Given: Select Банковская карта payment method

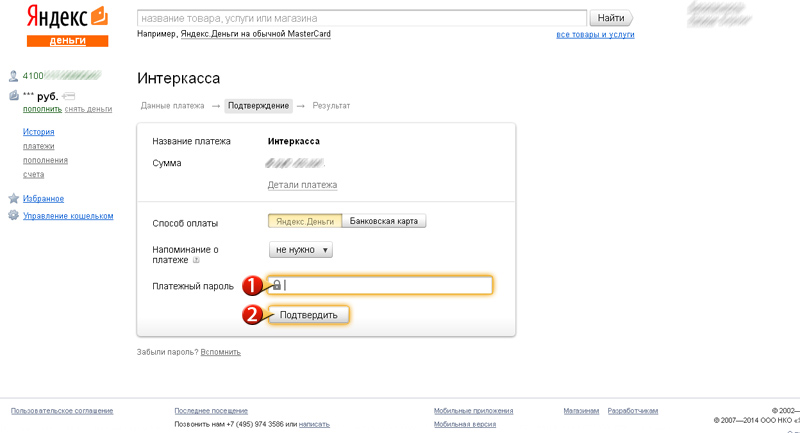Looking at the screenshot, I should (x=384, y=221).
